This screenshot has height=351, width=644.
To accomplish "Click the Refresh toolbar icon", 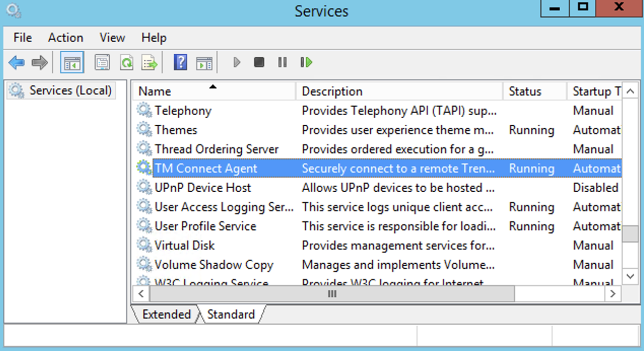I will (x=126, y=63).
